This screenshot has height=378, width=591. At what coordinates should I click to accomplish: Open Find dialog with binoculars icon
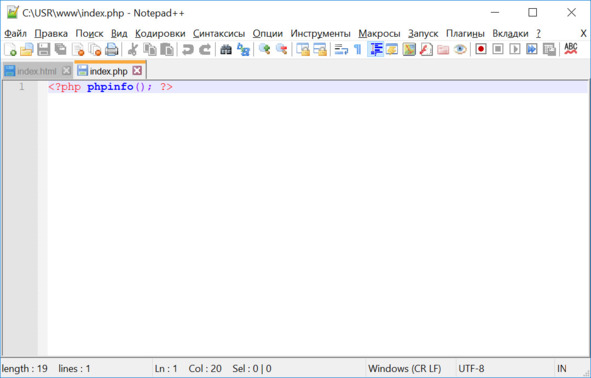pos(226,49)
